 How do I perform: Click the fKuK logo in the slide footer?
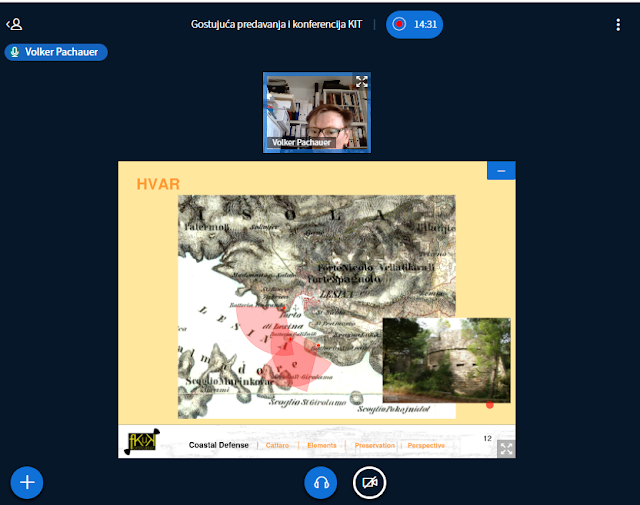point(142,441)
